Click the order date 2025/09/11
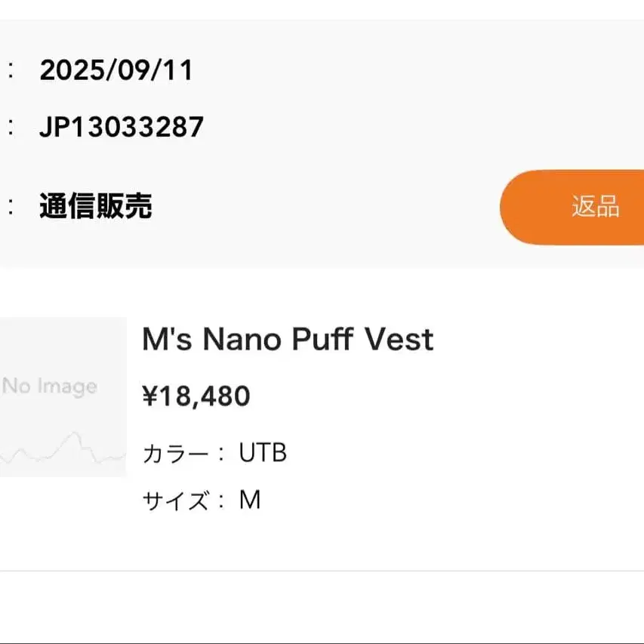This screenshot has width=644, height=644. (116, 71)
